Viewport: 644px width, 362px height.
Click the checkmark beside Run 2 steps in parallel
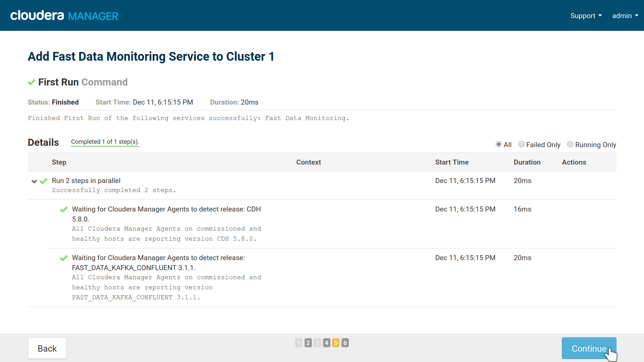[44, 181]
